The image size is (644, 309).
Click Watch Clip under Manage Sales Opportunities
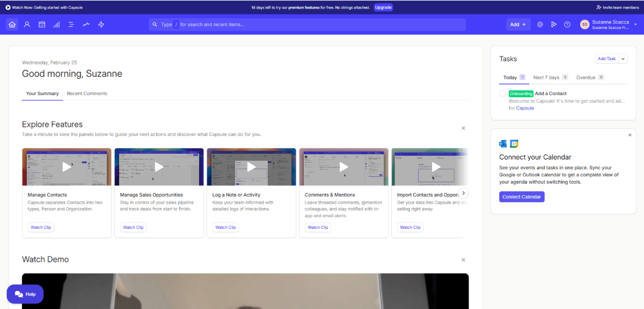(x=133, y=227)
